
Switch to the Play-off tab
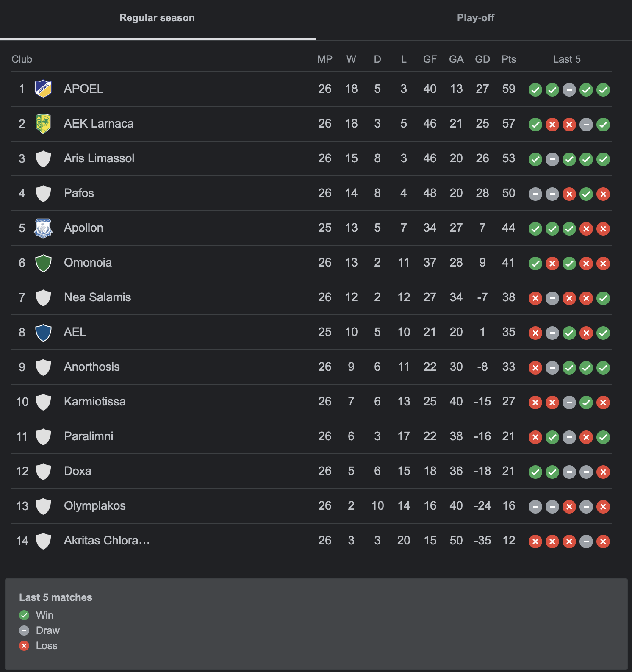(475, 18)
